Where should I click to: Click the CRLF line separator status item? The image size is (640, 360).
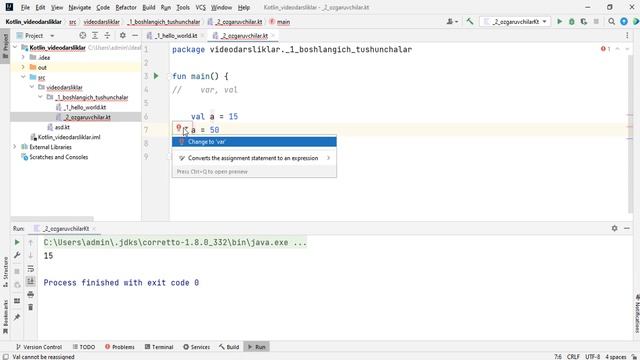click(573, 356)
